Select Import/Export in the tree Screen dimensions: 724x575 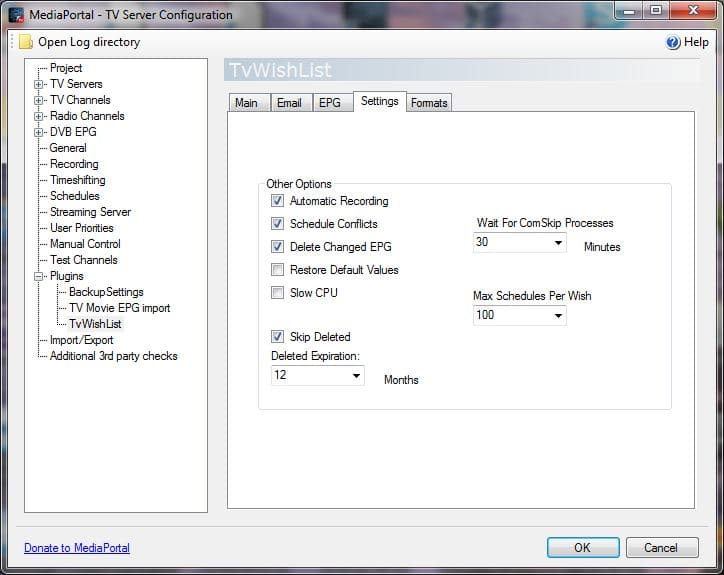coord(81,340)
